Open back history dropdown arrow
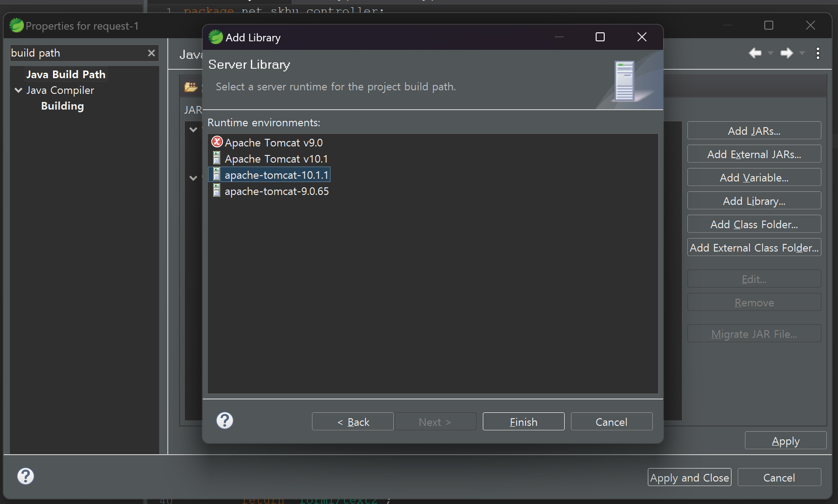The image size is (838, 504). pos(771,53)
